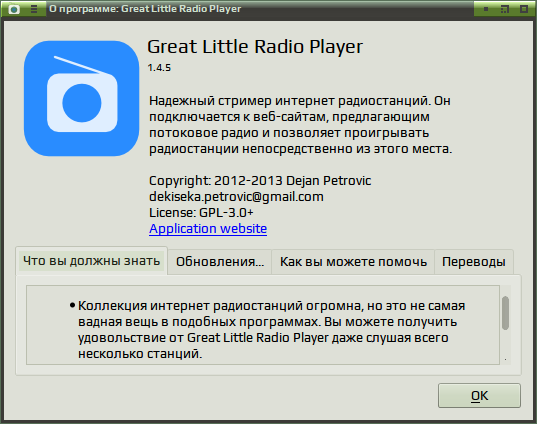This screenshot has height=424, width=537.
Task: Open the Application website link
Action: [x=208, y=228]
